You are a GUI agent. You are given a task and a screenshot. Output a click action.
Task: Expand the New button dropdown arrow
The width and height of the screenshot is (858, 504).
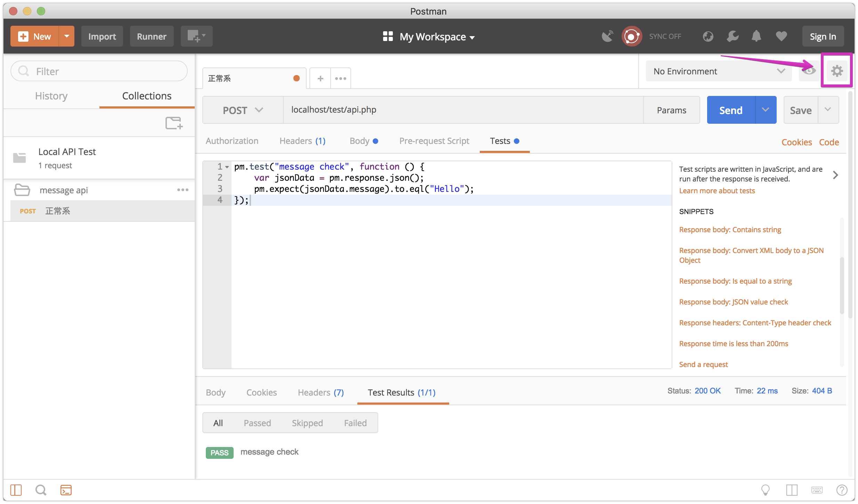(x=67, y=36)
